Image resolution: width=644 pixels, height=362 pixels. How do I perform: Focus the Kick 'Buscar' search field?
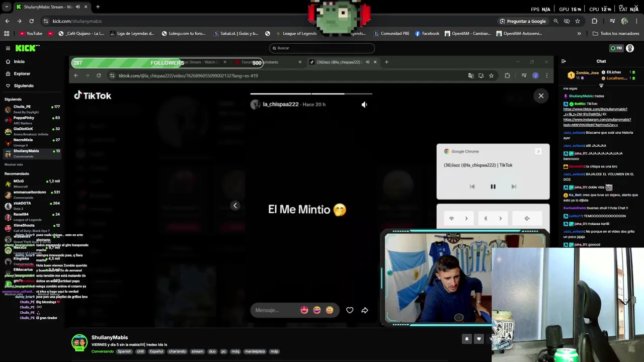[x=322, y=48]
